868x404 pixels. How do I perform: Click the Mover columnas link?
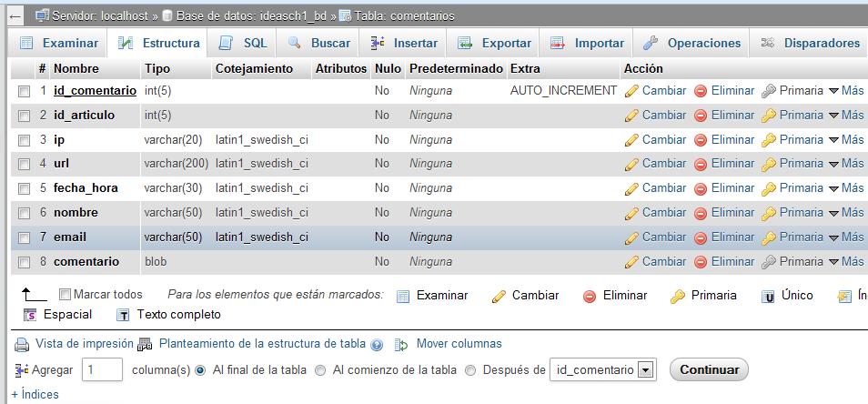coord(459,344)
